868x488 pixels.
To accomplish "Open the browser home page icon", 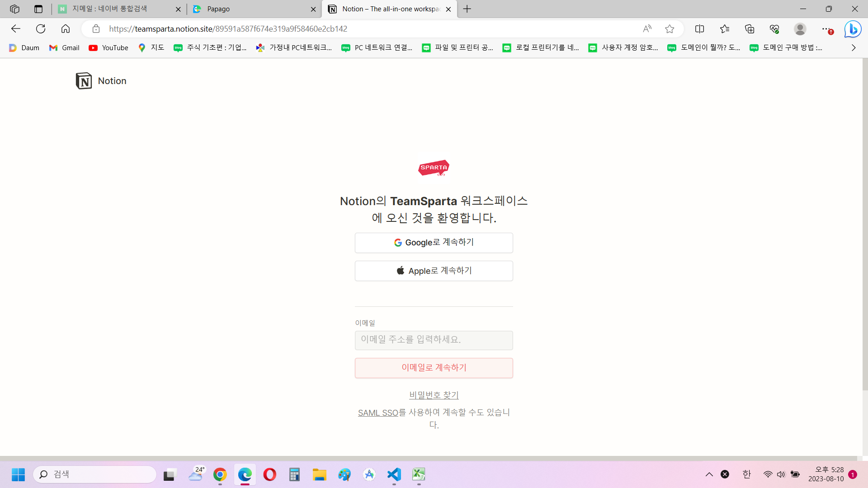I will coord(66,29).
